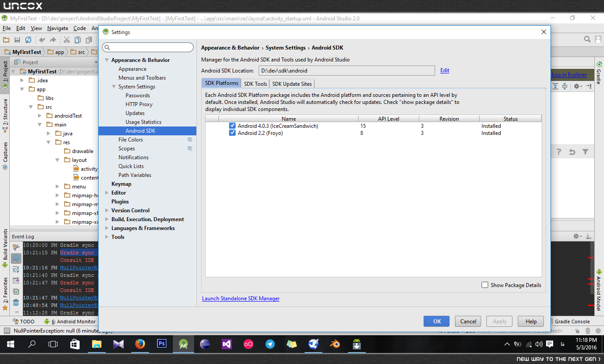Expand Build, Execution, Deployment group
This screenshot has width=604, height=364.
[107, 219]
